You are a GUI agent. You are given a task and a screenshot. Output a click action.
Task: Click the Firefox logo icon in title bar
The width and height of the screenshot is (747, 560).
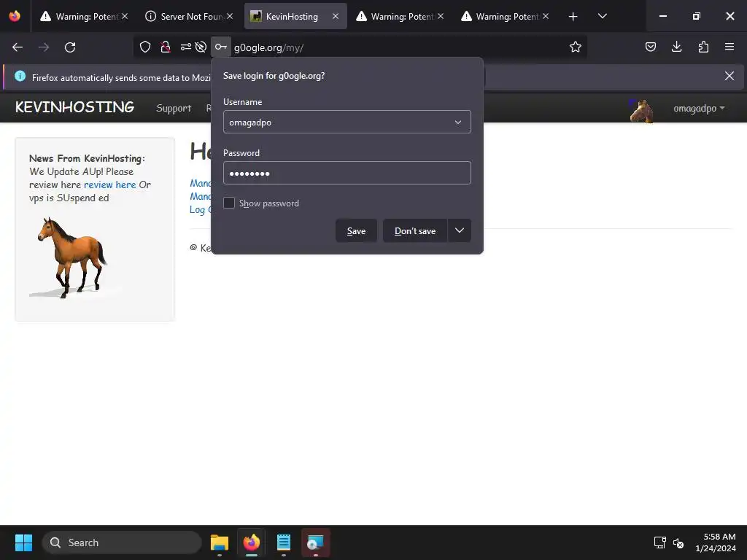tap(15, 16)
